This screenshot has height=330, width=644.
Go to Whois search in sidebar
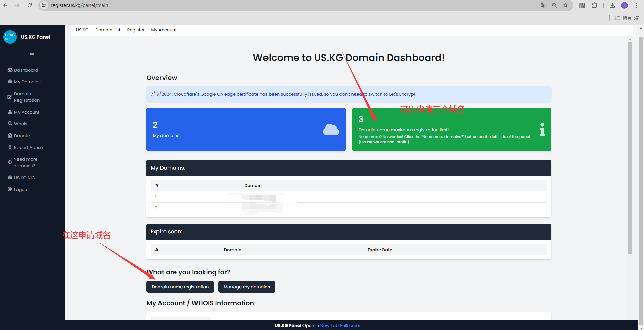20,124
